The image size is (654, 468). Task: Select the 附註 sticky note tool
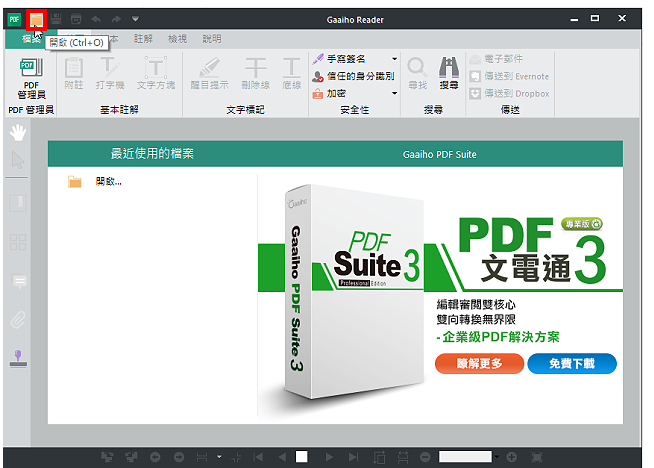tap(74, 74)
